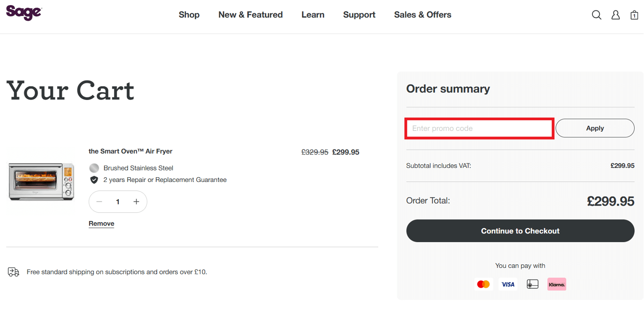
Task: Click the Apply promo code button
Action: coord(595,128)
